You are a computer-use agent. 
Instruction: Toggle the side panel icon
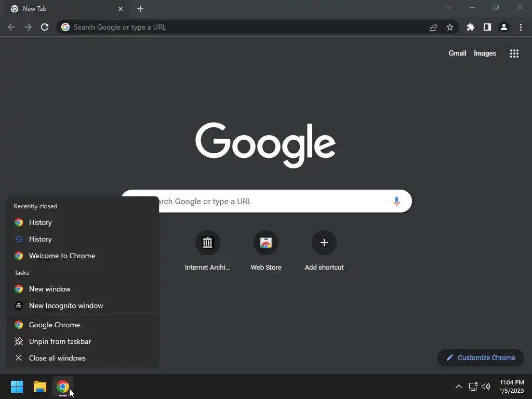487,27
